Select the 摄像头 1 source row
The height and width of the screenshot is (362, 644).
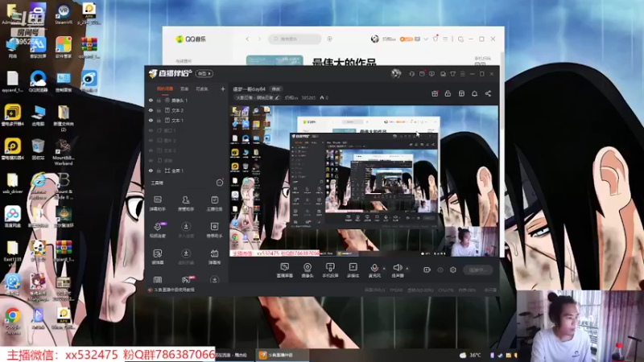pyautogui.click(x=188, y=100)
